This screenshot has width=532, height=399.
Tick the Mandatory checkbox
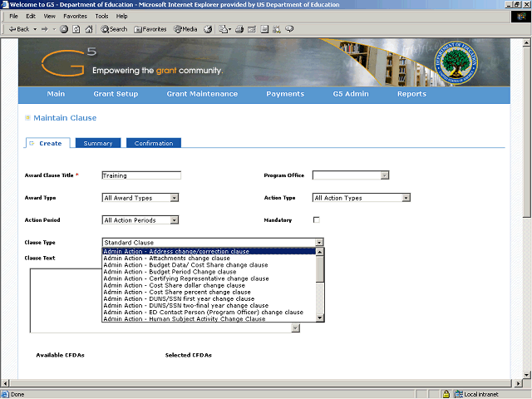[x=316, y=219]
